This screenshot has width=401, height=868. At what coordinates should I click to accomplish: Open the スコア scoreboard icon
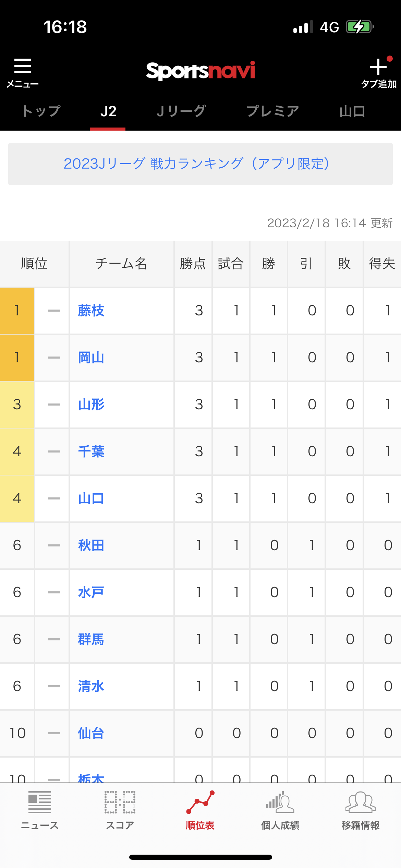[120, 802]
